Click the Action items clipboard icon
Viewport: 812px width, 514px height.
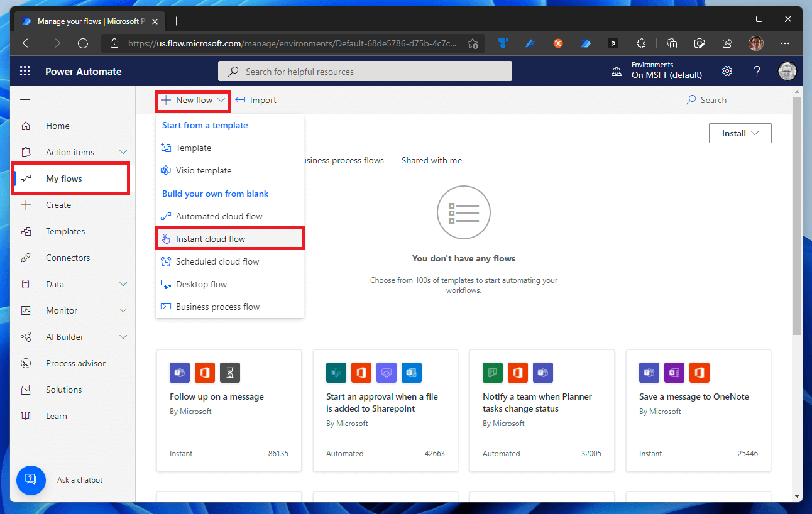click(26, 152)
